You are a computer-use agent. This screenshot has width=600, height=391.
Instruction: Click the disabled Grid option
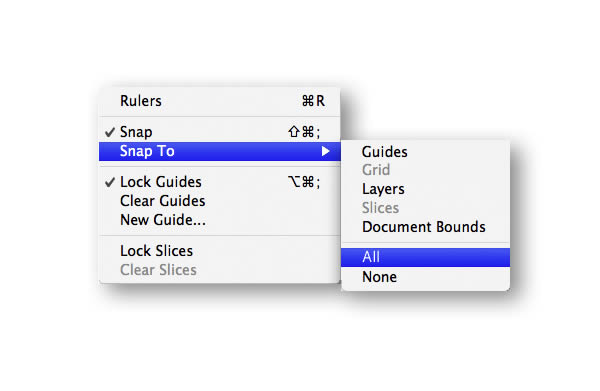click(x=376, y=170)
